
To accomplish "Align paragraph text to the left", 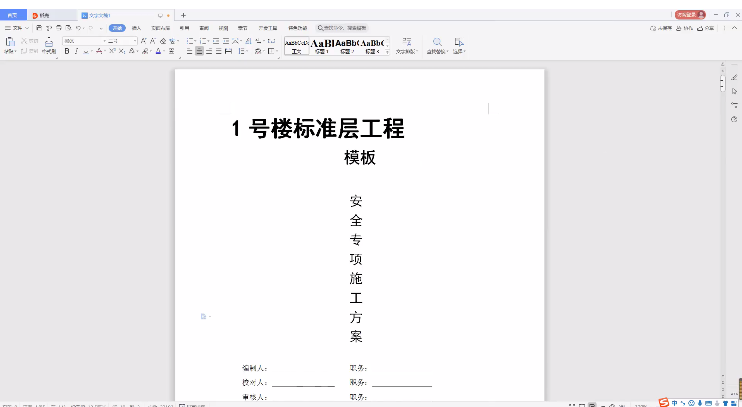I will 189,51.
